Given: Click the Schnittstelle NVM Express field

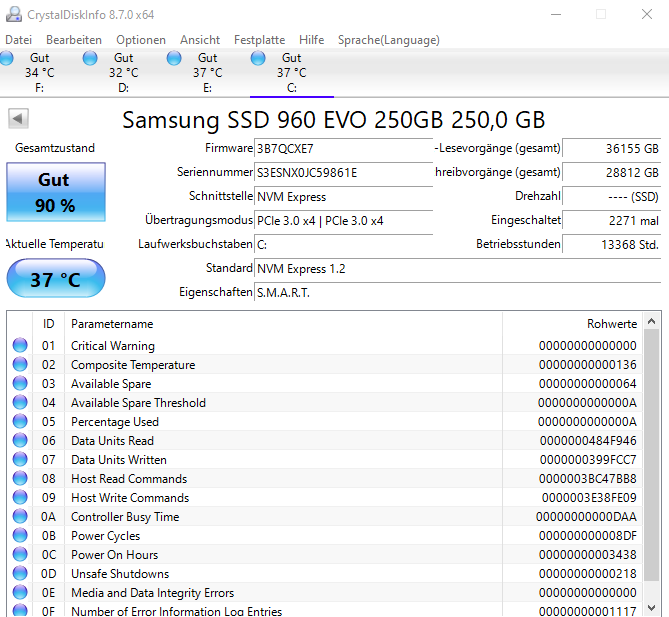Looking at the screenshot, I should pos(343,197).
